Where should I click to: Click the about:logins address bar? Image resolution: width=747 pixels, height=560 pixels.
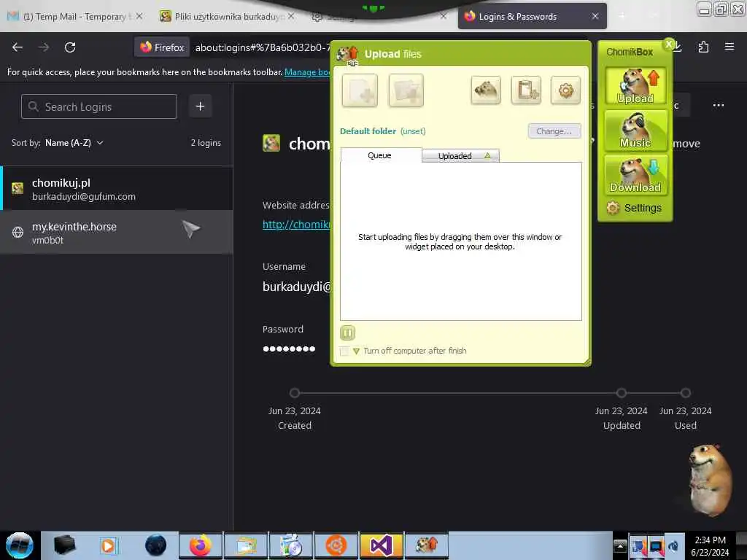point(262,47)
